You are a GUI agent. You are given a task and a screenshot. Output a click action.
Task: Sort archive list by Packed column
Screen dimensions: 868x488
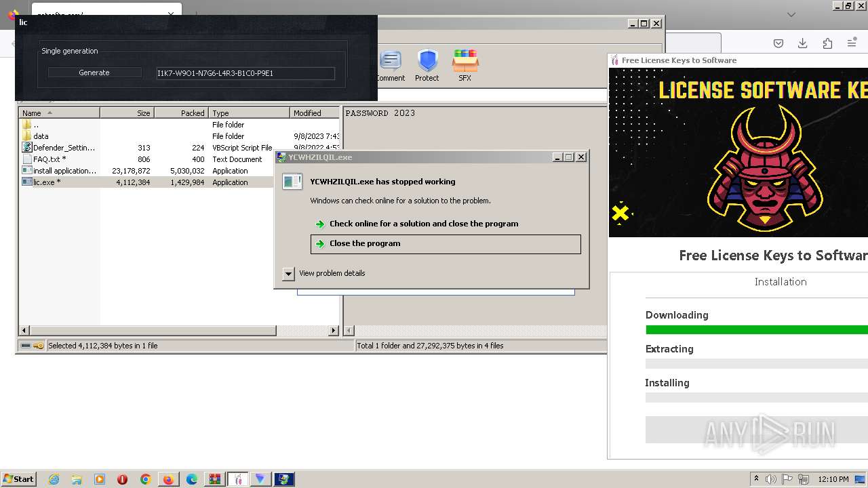pyautogui.click(x=182, y=113)
